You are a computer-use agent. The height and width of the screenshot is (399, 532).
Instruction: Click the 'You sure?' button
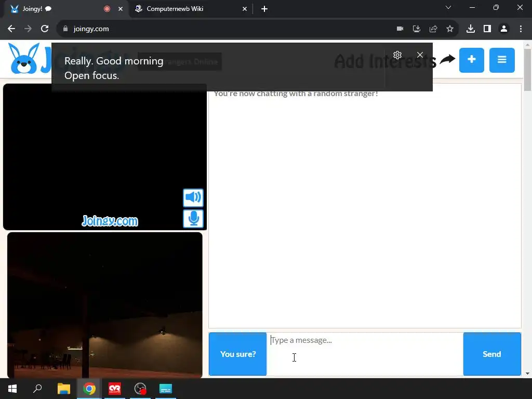237,354
